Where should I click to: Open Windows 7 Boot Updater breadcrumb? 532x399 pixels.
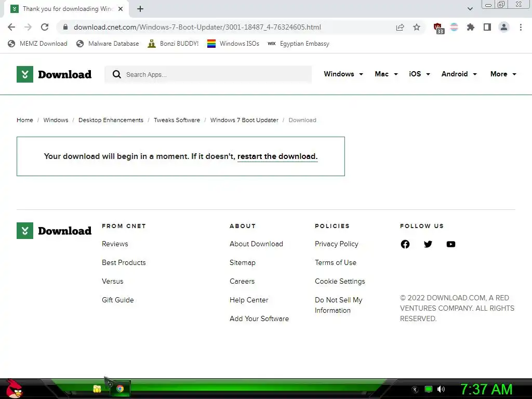pos(244,120)
